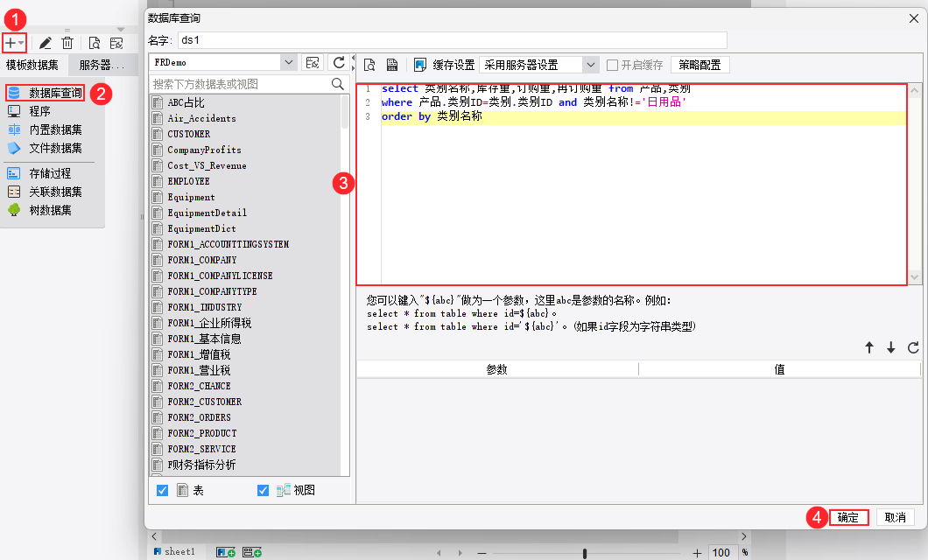Refresh the table list beside FRDemo
928x560 pixels.
tap(339, 63)
